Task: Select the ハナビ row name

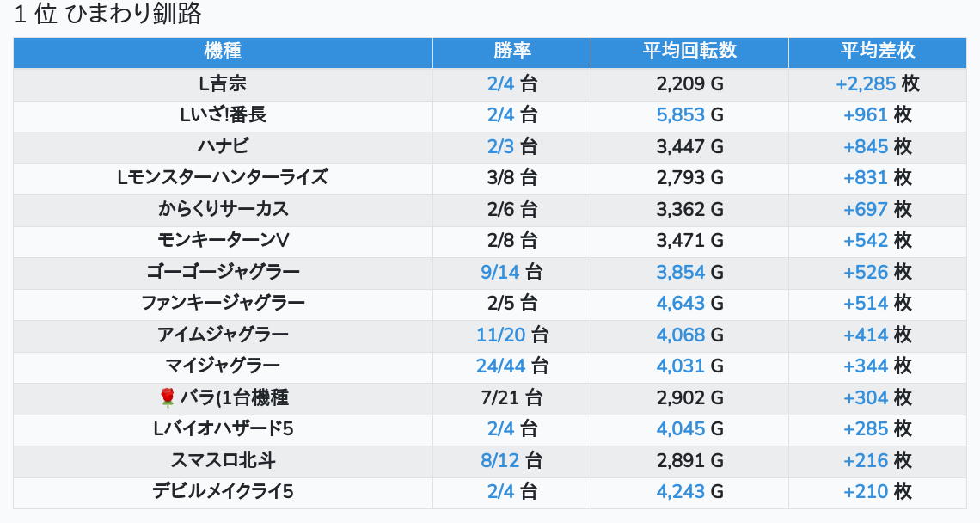Action: (x=224, y=146)
